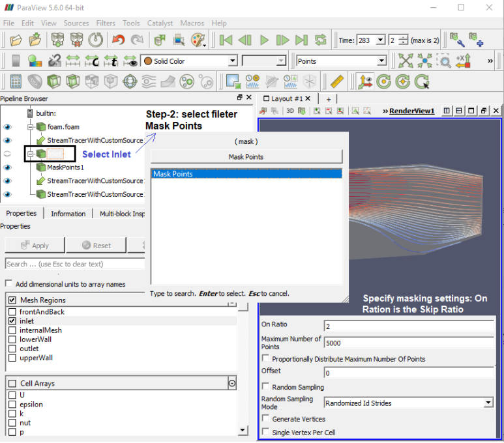504x443 pixels.
Task: Play the animation
Action: (264, 40)
